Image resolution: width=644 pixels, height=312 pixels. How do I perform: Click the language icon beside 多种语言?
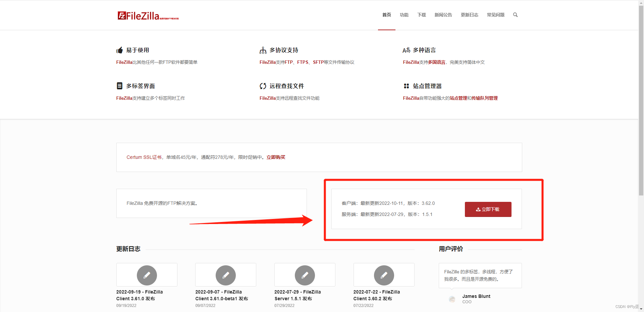coord(406,50)
